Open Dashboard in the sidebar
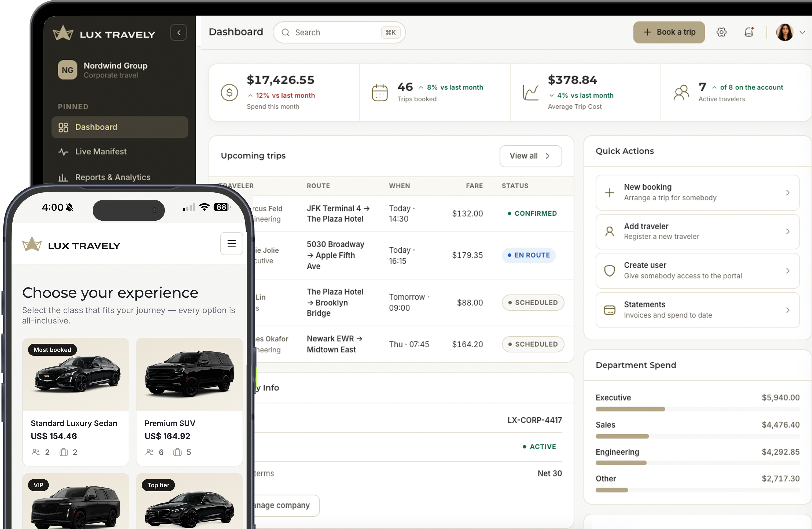 (x=119, y=127)
